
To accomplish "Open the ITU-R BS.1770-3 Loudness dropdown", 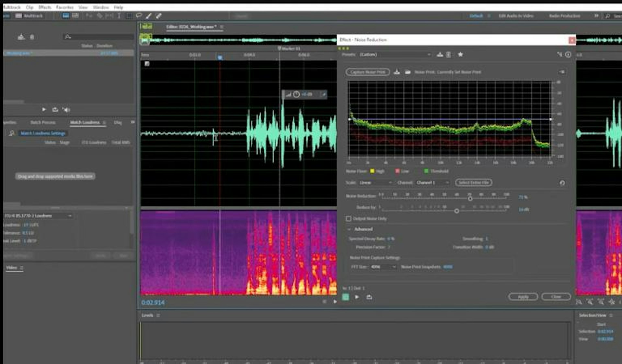I will (x=38, y=216).
